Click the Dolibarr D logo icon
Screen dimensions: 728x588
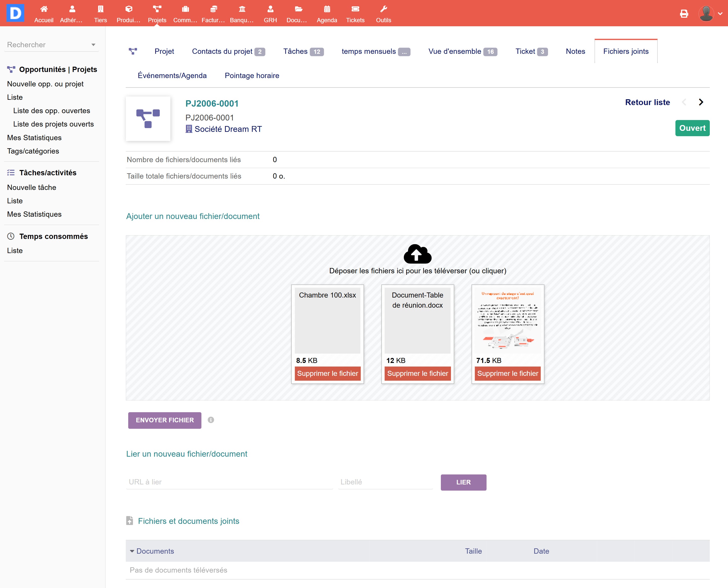point(15,13)
